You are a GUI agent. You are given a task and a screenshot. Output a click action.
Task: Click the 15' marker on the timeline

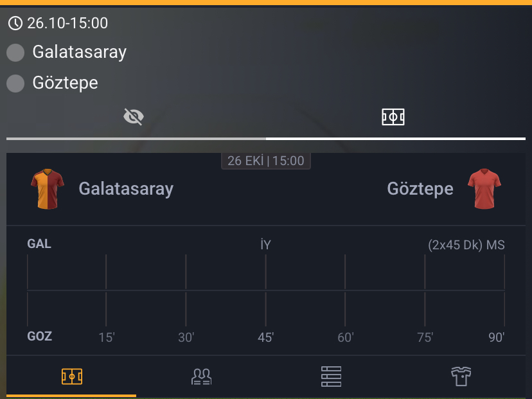[107, 338]
